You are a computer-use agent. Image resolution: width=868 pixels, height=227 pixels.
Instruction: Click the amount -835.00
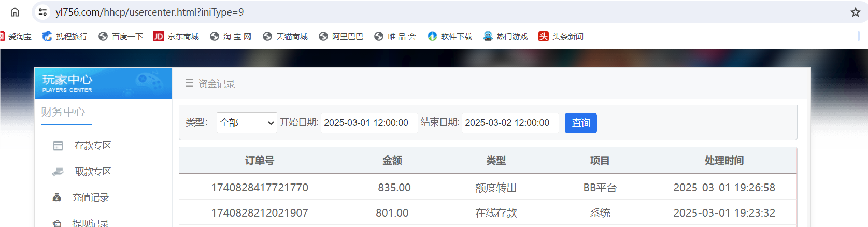pos(392,188)
